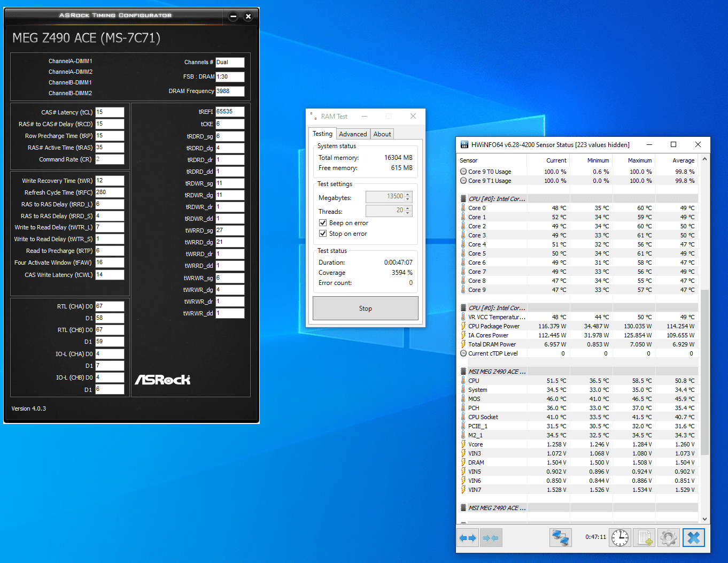
Task: Click lightning icon beside VIN7 row
Action: 463,490
